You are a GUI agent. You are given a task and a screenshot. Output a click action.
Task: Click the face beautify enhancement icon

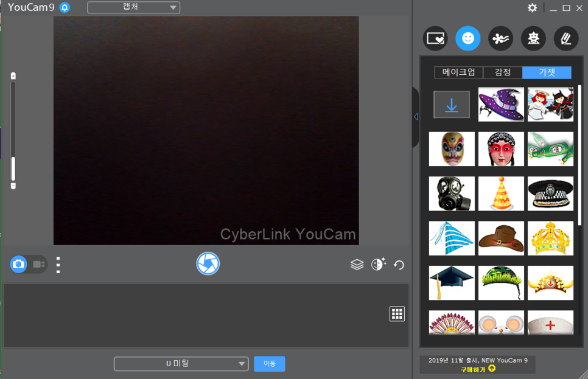tap(379, 264)
